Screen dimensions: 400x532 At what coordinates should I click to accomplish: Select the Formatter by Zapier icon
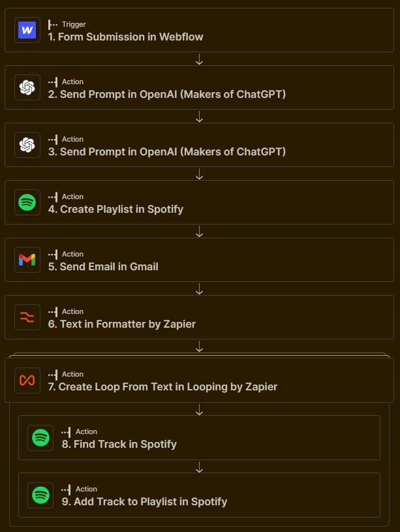click(x=26, y=317)
